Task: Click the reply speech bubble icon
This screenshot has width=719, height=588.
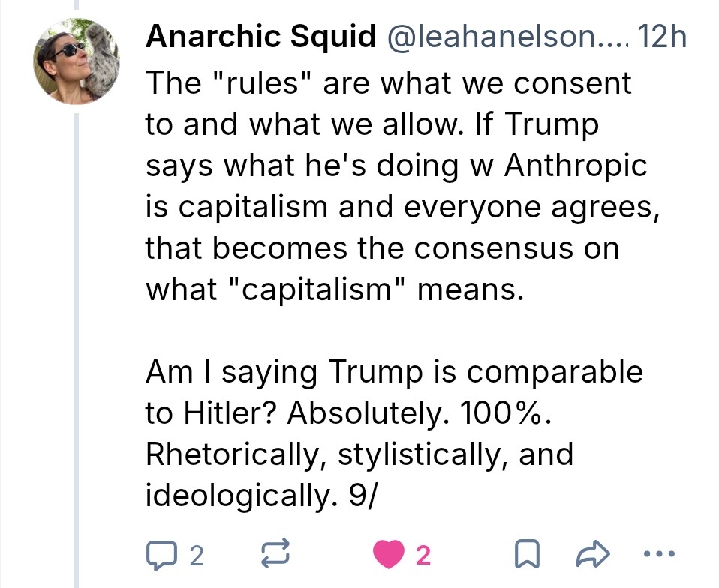Action: pos(158,556)
